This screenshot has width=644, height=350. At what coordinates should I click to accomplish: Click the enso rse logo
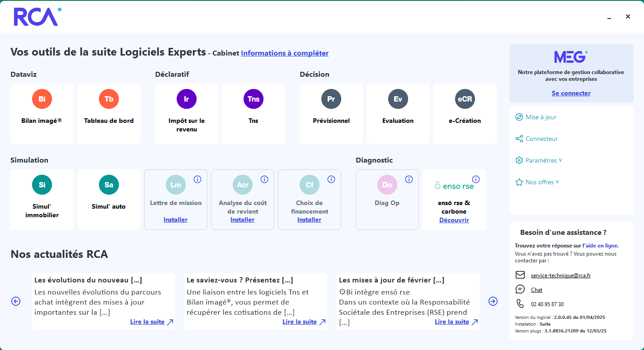click(x=454, y=186)
